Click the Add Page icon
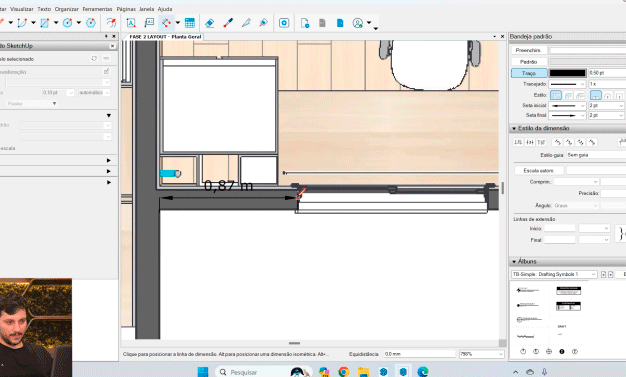The width and height of the screenshot is (626, 377). click(x=305, y=23)
